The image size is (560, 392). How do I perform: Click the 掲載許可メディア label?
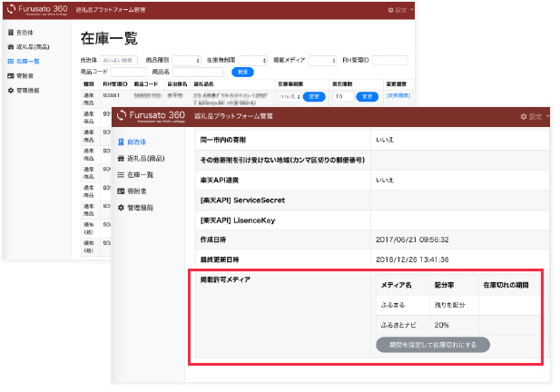click(225, 279)
